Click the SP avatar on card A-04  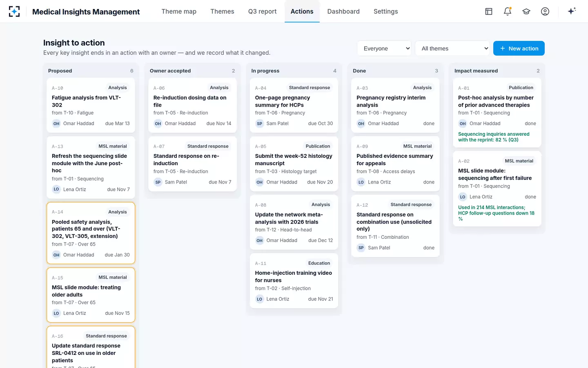[x=260, y=123]
